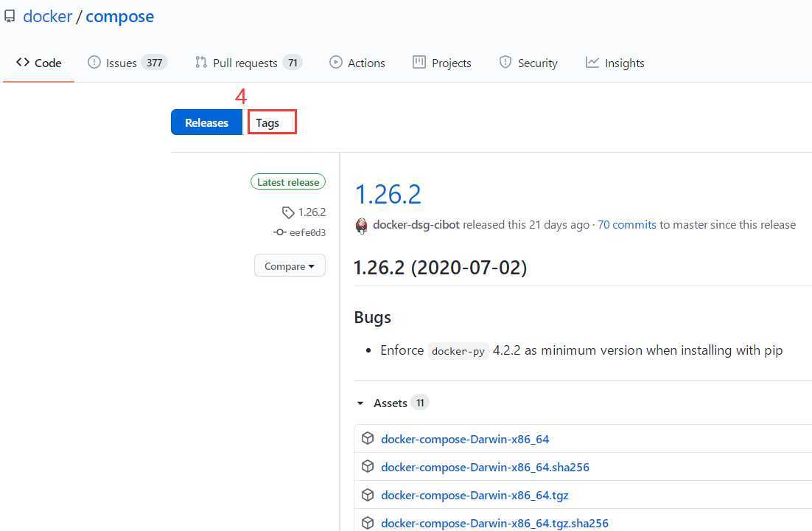Click the Actions play icon

point(335,63)
